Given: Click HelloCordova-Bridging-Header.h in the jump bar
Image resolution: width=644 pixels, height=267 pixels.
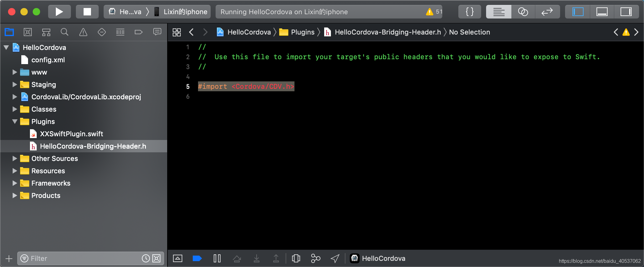Looking at the screenshot, I should (x=383, y=32).
